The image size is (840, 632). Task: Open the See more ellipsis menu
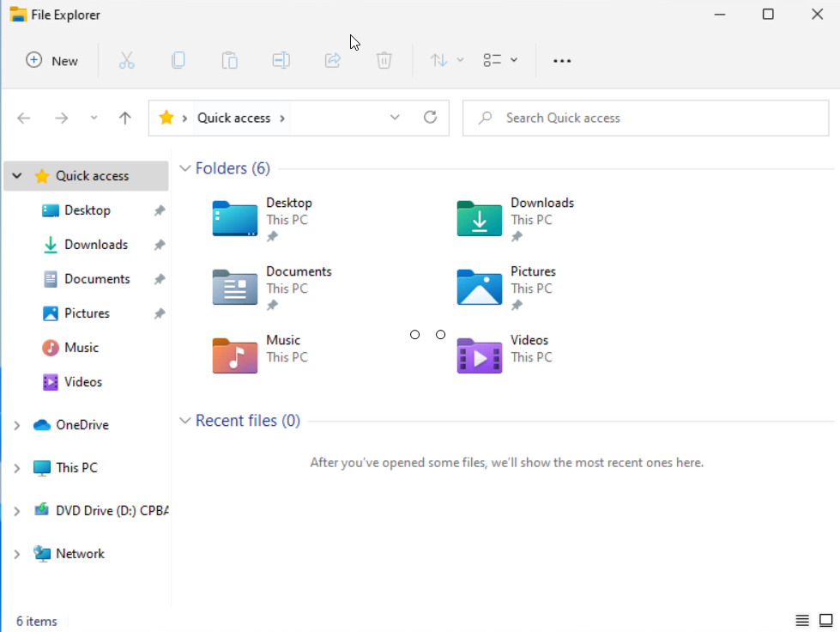pos(562,60)
